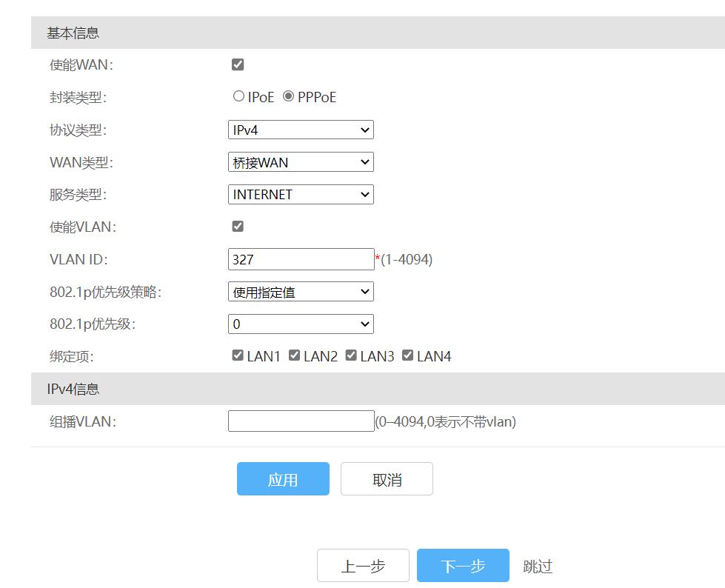Screen dimensions: 725x588
Task: Uncheck the LAN3 binding checkbox
Action: [351, 355]
